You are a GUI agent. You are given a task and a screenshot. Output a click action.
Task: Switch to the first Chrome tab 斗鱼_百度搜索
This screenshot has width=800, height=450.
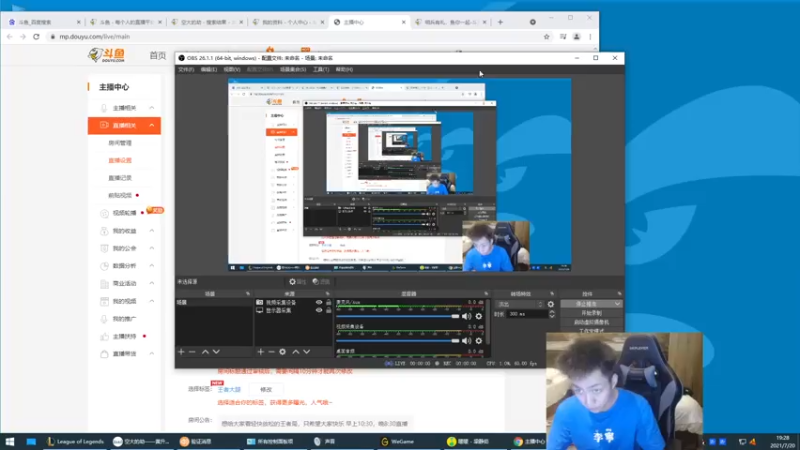point(44,22)
